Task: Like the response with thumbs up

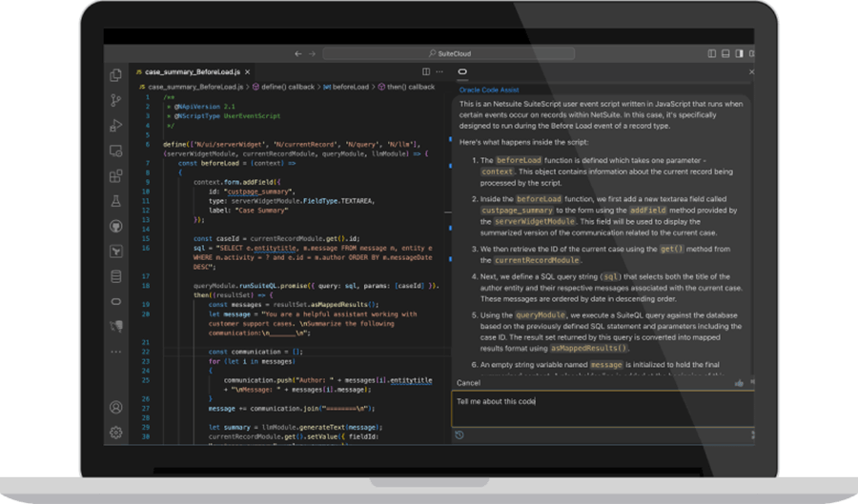Action: click(x=739, y=383)
